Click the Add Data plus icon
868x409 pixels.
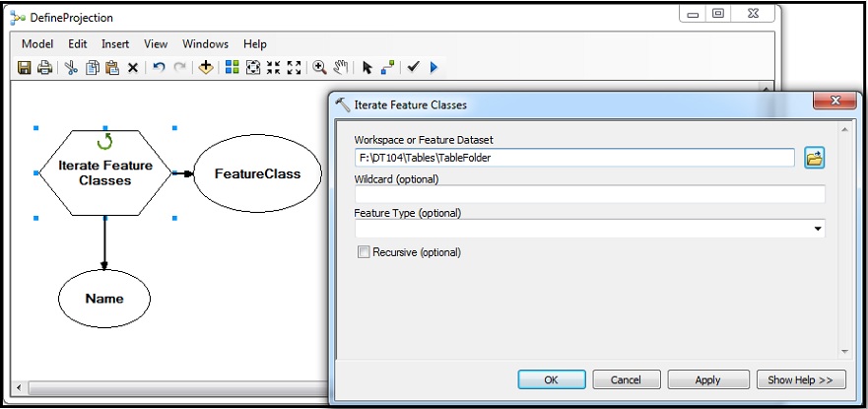tap(205, 68)
